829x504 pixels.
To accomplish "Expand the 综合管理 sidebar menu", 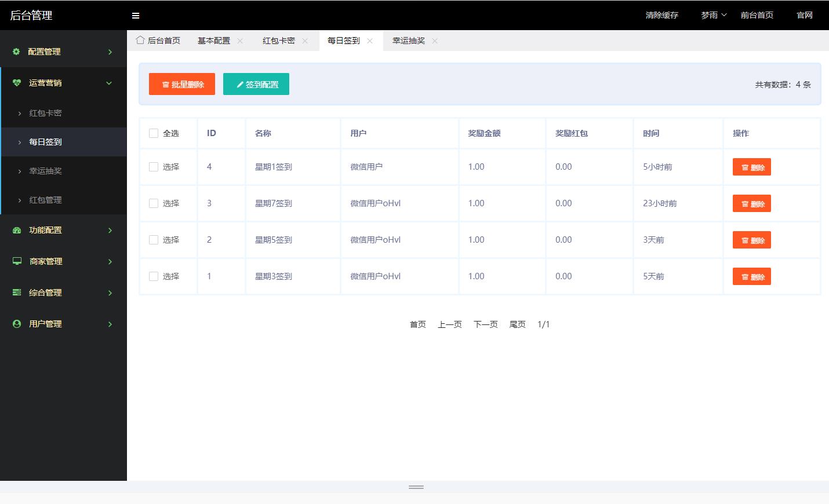I will [63, 293].
